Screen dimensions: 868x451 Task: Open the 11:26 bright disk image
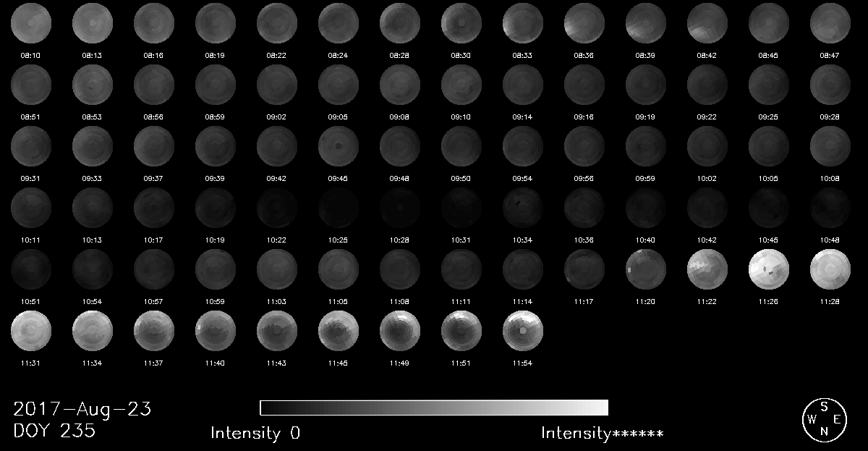coord(769,269)
